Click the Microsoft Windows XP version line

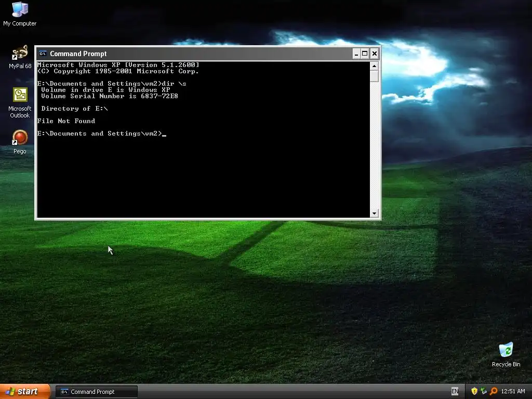coord(118,65)
